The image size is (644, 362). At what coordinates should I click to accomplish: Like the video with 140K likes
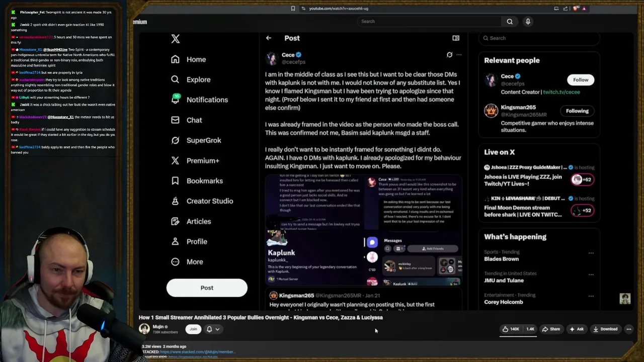511,329
